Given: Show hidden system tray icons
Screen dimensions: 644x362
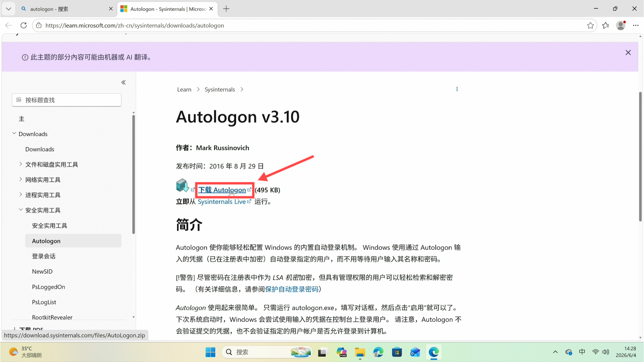Looking at the screenshot, I should click(555, 352).
